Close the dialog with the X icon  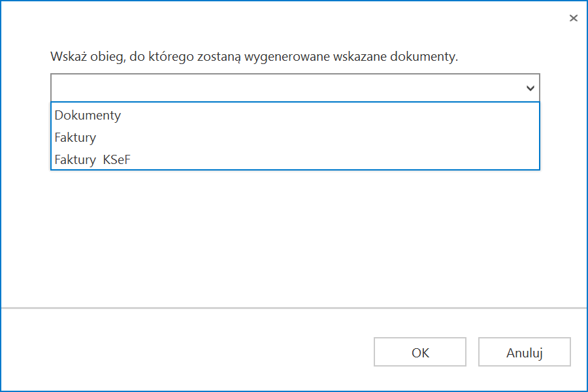click(574, 18)
